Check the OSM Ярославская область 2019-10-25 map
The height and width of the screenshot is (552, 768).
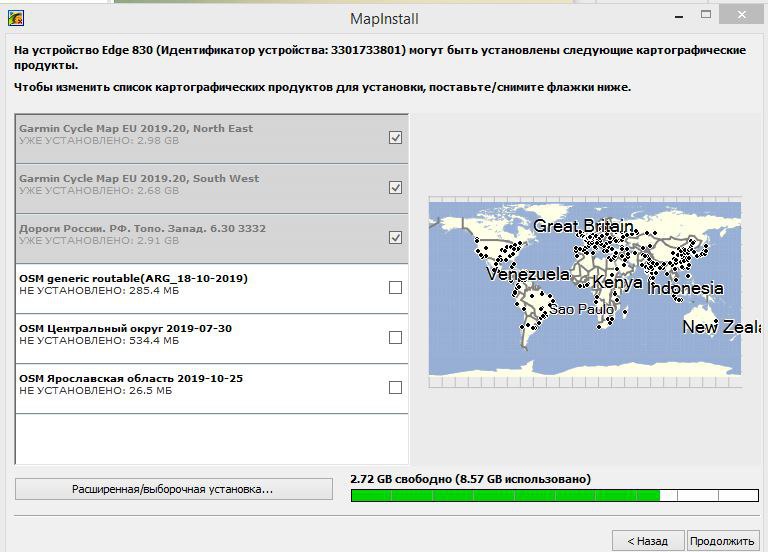point(395,387)
